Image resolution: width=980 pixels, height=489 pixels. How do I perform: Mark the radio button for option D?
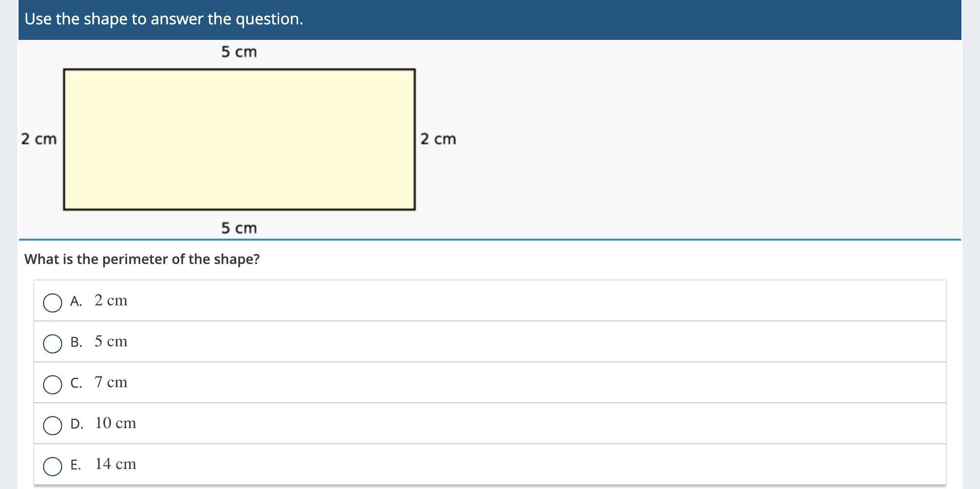click(53, 425)
